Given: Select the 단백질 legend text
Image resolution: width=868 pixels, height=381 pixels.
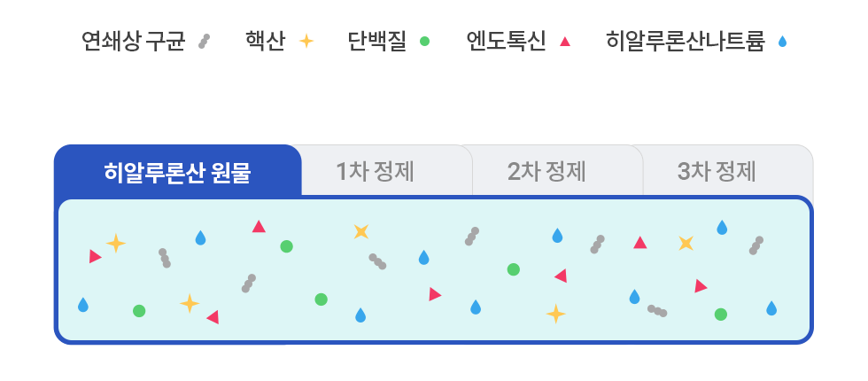Looking at the screenshot, I should 376,41.
